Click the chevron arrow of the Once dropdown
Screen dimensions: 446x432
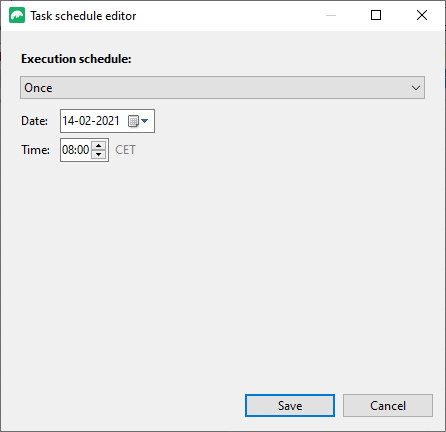click(416, 88)
